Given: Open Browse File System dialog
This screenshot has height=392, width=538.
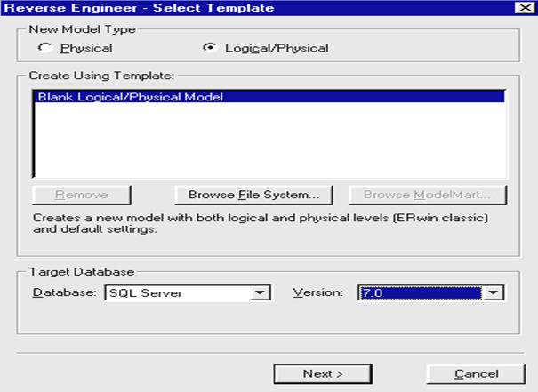Looking at the screenshot, I should [253, 195].
